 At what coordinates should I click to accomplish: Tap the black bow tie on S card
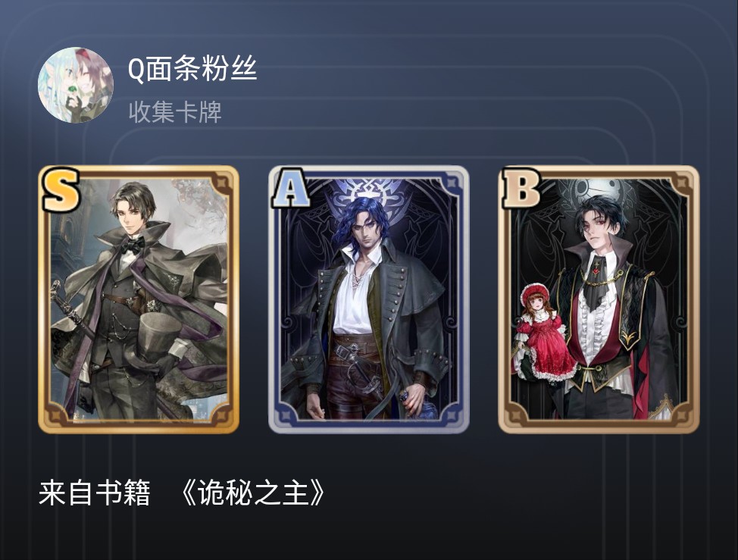point(133,246)
